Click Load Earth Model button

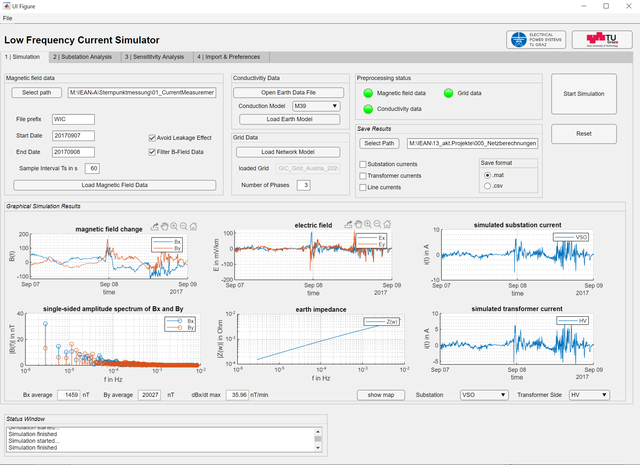(x=290, y=119)
